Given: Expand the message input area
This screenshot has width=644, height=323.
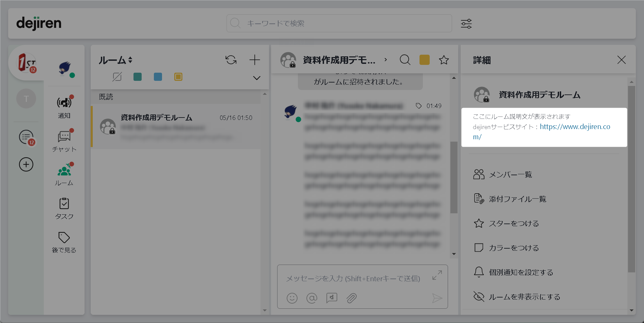Looking at the screenshot, I should click(437, 275).
